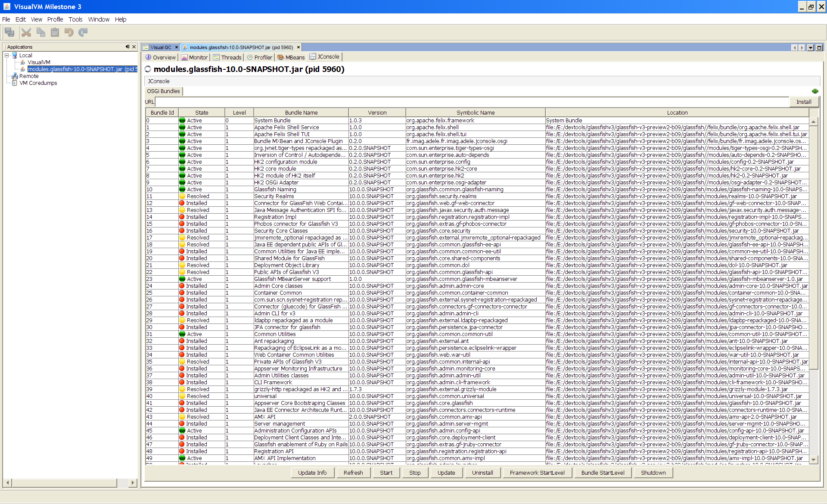
Task: Click the green plugin icon above Install
Action: 815,91
